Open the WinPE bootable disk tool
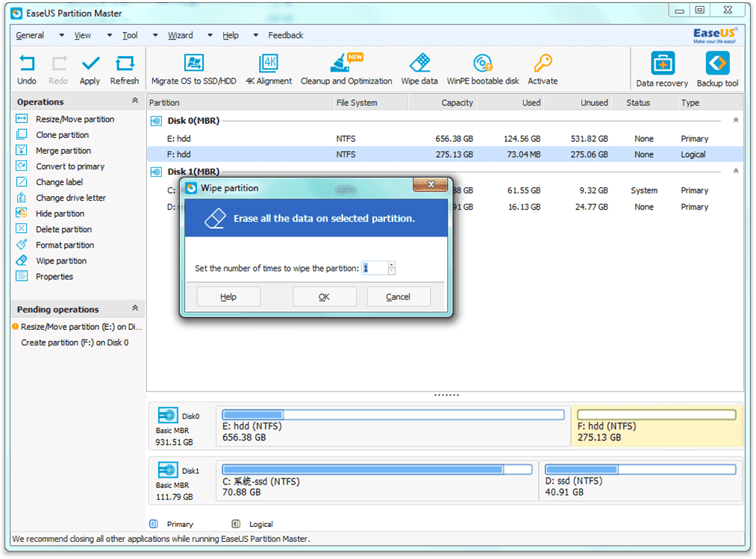 [x=482, y=67]
